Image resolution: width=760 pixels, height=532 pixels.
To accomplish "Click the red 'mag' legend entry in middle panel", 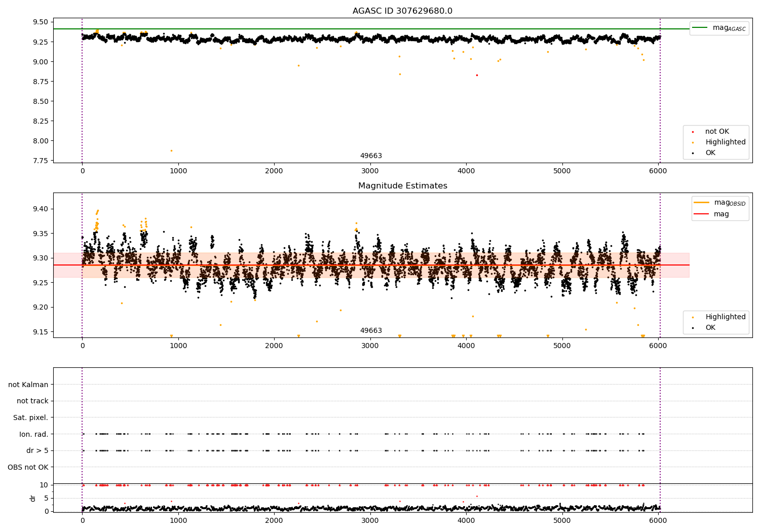I will click(x=712, y=214).
